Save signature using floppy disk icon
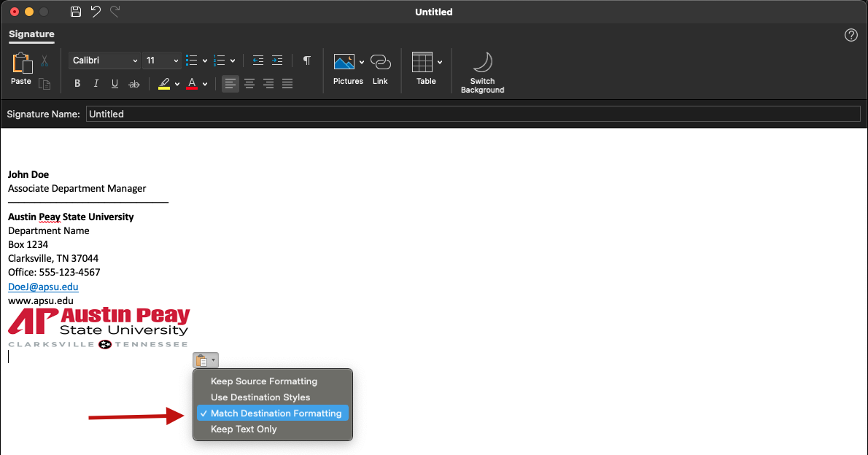Viewport: 868px width, 455px height. tap(76, 12)
